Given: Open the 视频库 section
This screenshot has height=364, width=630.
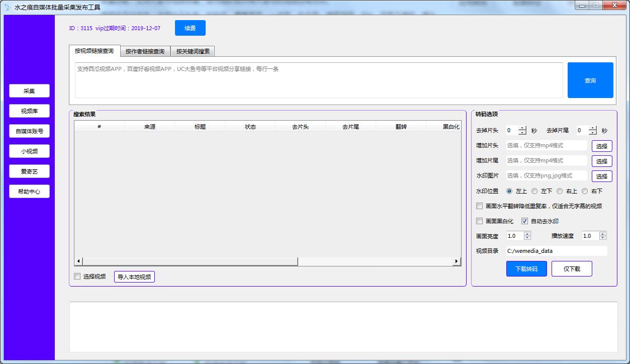Looking at the screenshot, I should point(29,111).
